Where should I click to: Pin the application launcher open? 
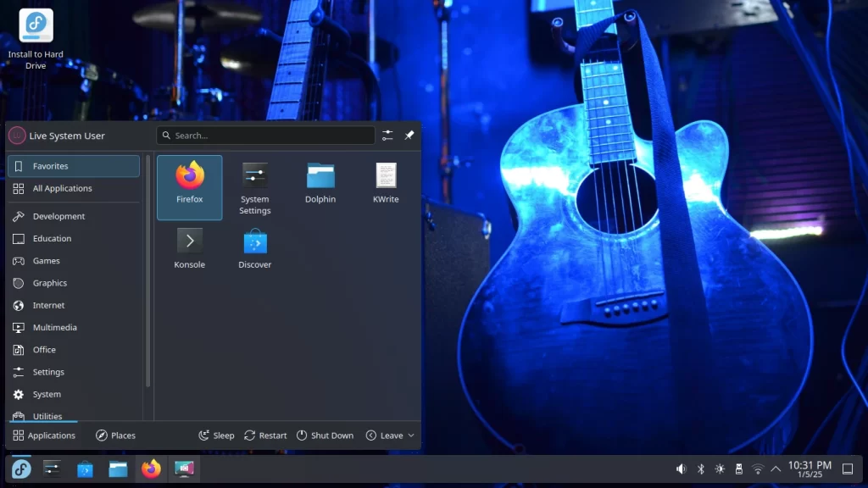click(409, 136)
